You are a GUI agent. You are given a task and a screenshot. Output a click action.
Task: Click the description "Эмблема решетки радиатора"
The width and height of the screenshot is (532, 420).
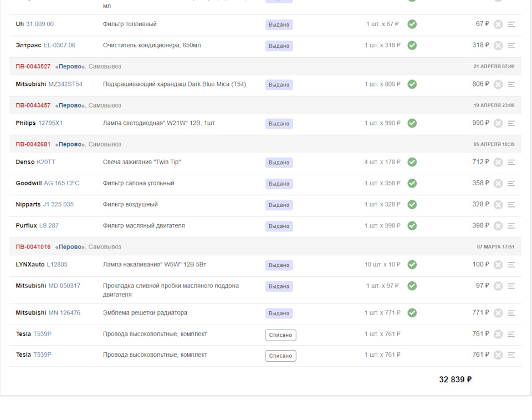point(145,312)
